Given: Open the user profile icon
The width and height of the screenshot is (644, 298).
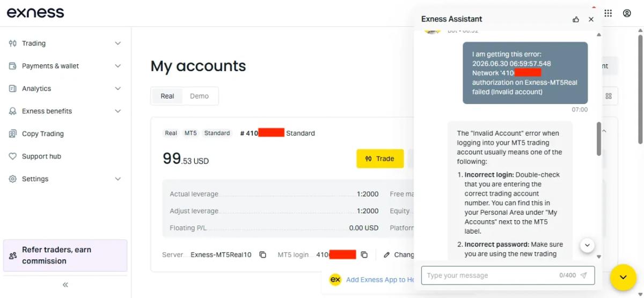Looking at the screenshot, I should 627,13.
